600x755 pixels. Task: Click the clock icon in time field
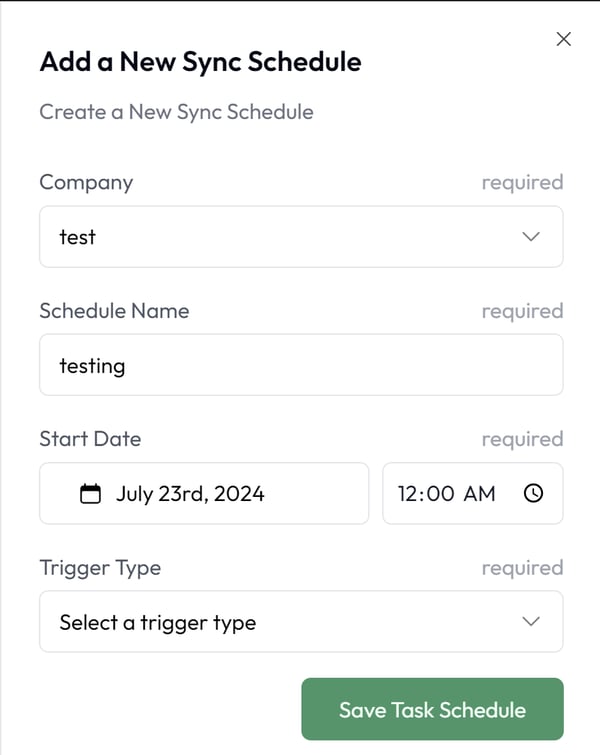pos(534,493)
